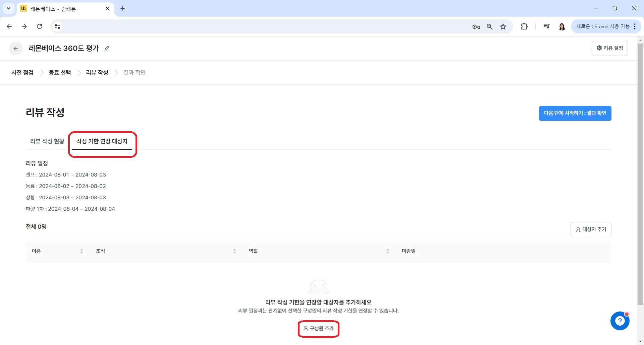
Task: Bookmark this page with star icon
Action: 503,27
